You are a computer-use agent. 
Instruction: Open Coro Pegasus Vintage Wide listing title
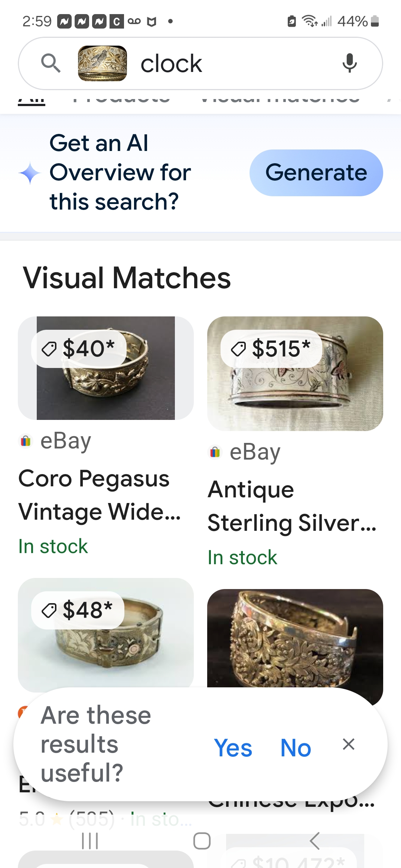point(100,495)
